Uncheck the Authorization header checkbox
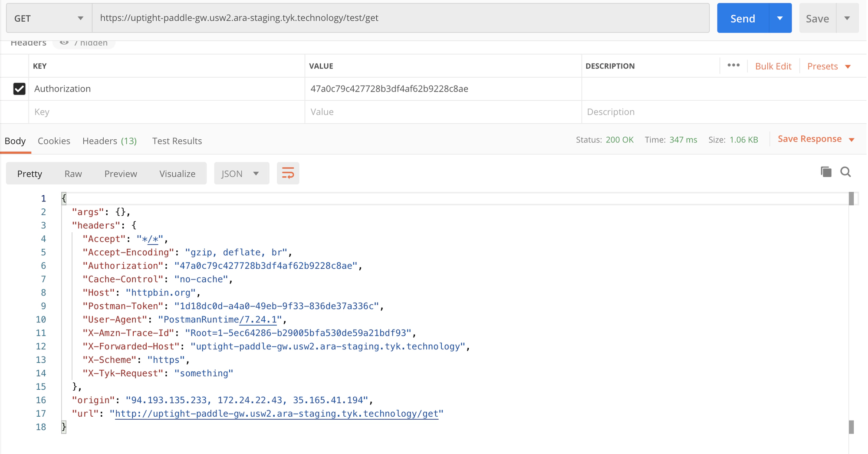The height and width of the screenshot is (454, 868). pyautogui.click(x=19, y=89)
